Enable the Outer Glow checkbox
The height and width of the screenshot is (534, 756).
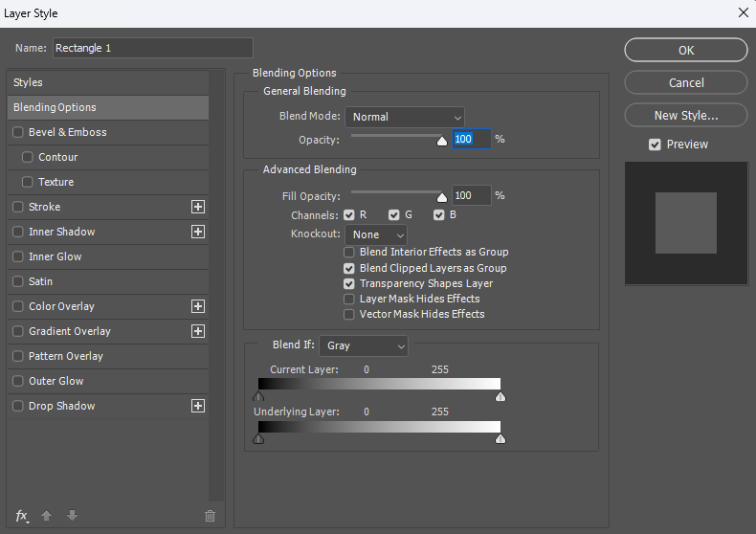[x=18, y=381]
